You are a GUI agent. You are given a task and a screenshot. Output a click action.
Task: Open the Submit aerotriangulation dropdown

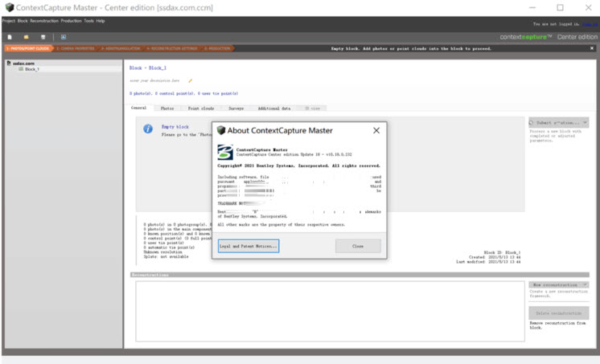click(x=558, y=123)
